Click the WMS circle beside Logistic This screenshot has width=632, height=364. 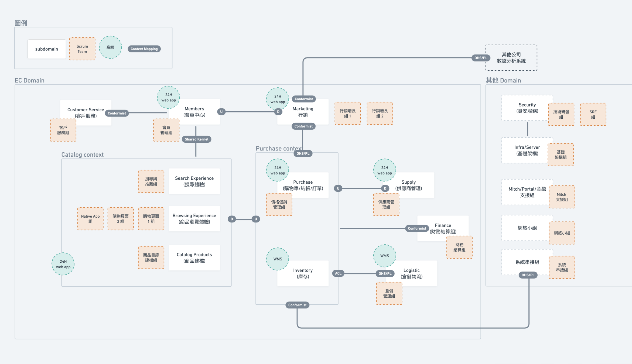point(384,256)
